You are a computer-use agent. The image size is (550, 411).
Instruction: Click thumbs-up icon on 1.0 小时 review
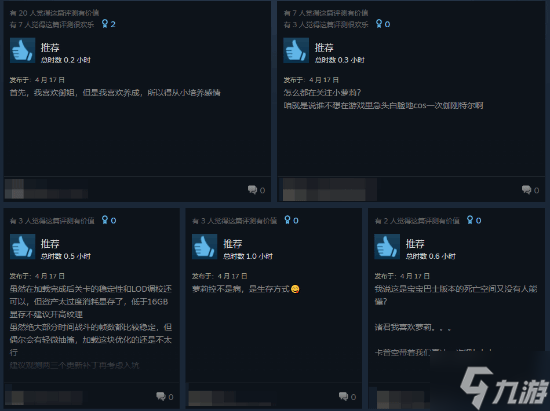tap(205, 247)
